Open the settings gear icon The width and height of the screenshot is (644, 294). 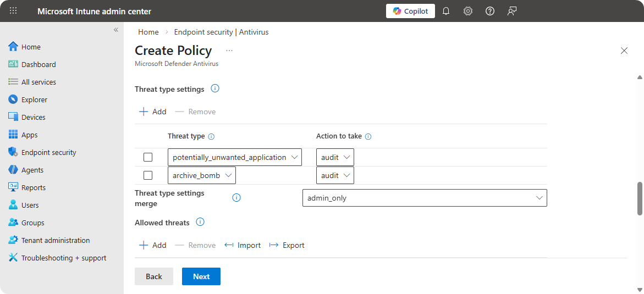[468, 11]
